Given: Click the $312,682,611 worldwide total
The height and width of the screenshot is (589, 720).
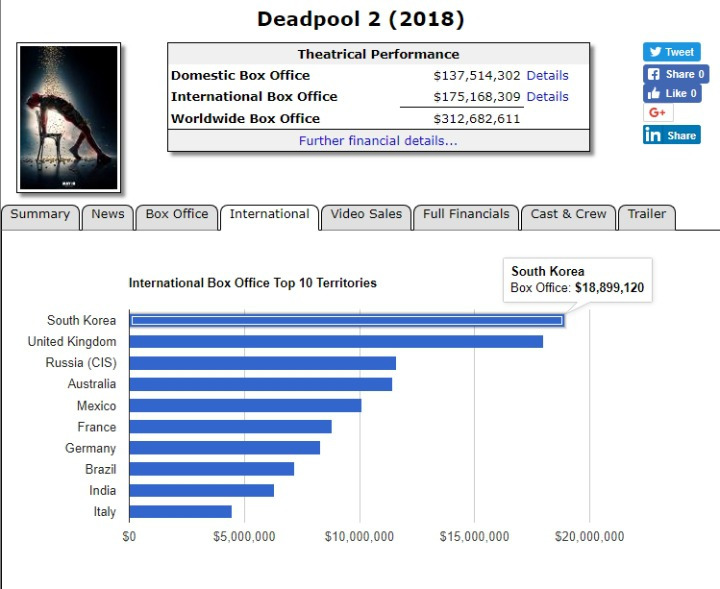Looking at the screenshot, I should (x=477, y=118).
